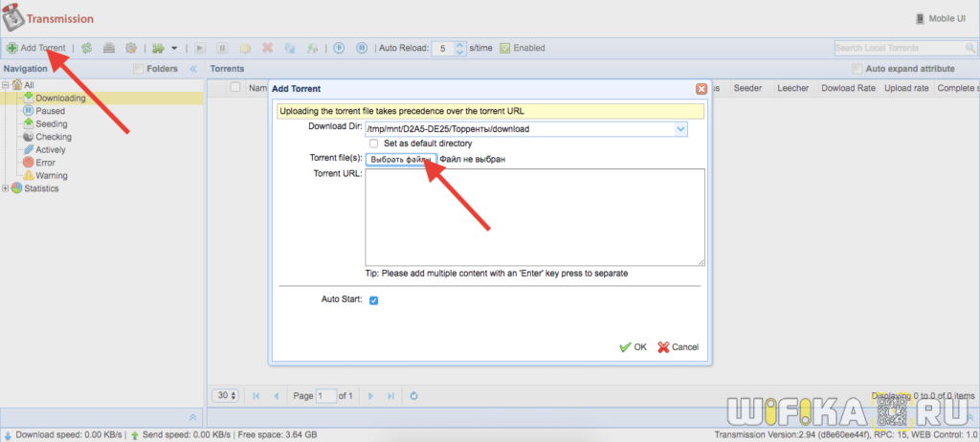Click the green refresh arrows toolbar icon
Image resolution: width=980 pixels, height=442 pixels.
coord(87,48)
